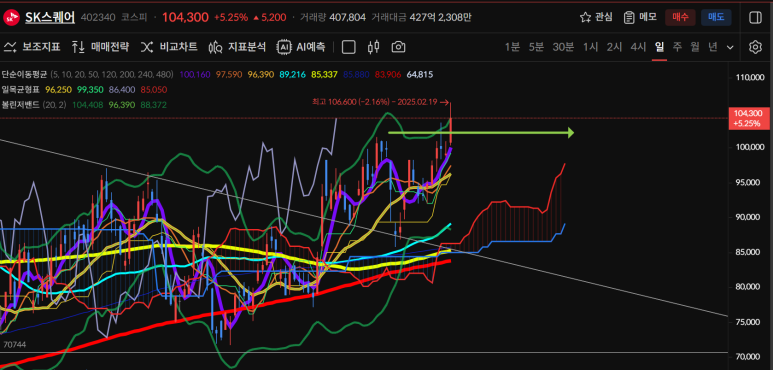This screenshot has width=773, height=370.
Task: Click the red 83,906 moving average value
Action: (388, 74)
